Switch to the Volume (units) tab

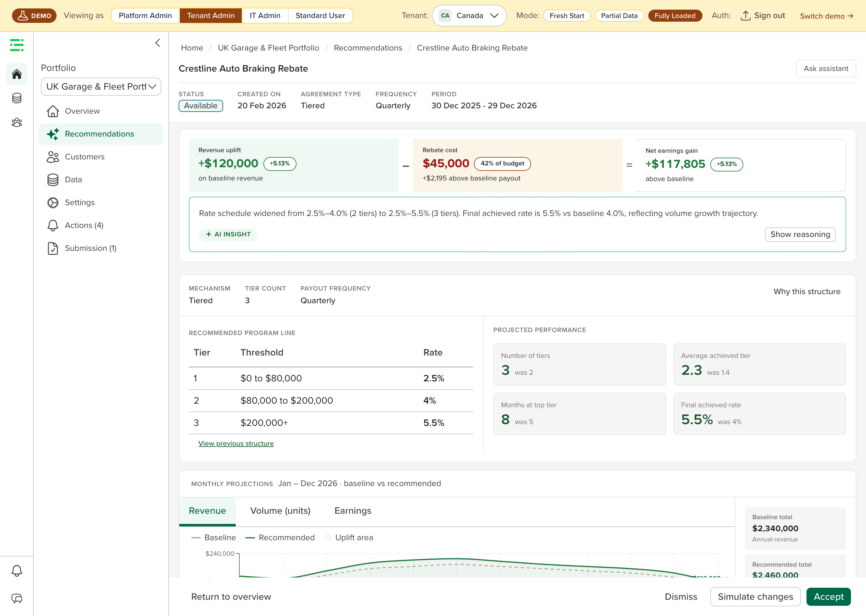(280, 511)
